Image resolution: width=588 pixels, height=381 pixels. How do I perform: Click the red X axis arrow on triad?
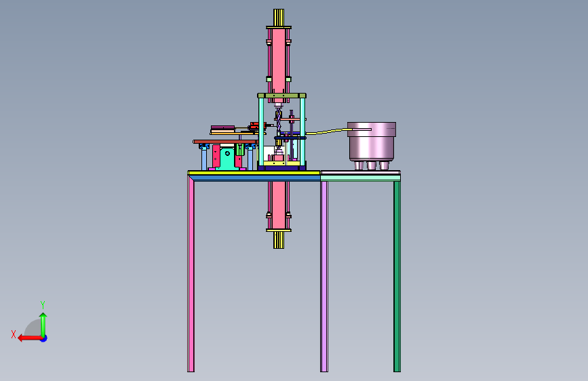click(x=29, y=338)
